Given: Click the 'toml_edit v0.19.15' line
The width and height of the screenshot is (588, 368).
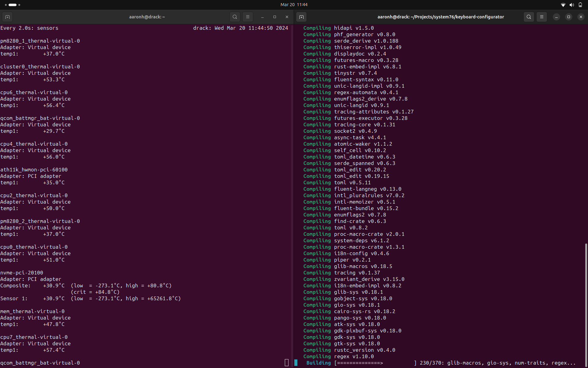Looking at the screenshot, I should coord(346,176).
